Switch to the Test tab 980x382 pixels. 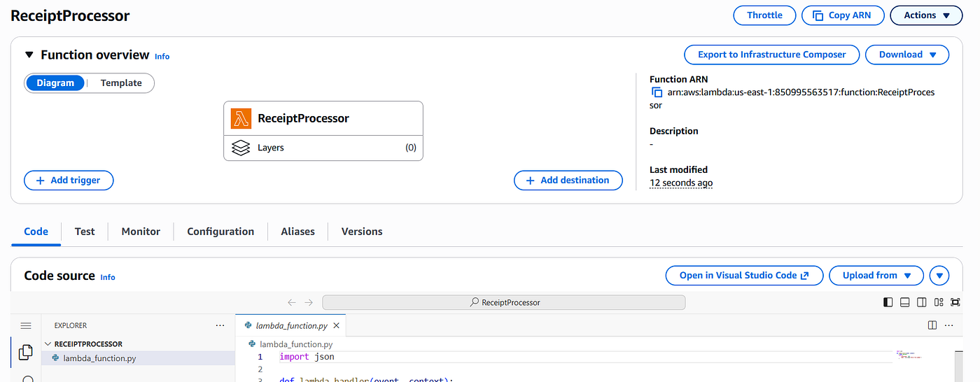pyautogui.click(x=85, y=232)
